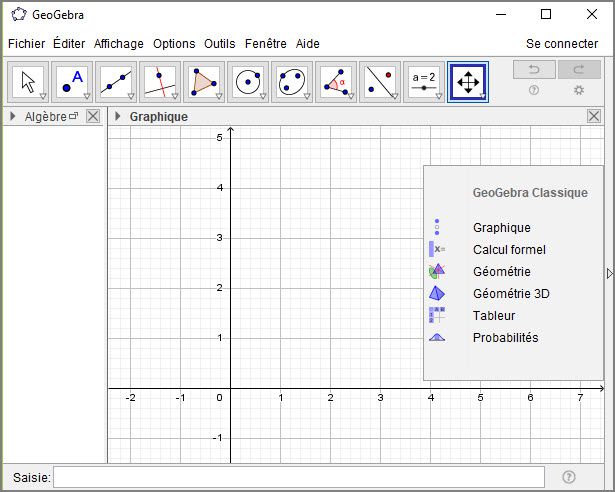Image resolution: width=615 pixels, height=492 pixels.
Task: Choose the Graphique perspective label
Action: pos(502,228)
